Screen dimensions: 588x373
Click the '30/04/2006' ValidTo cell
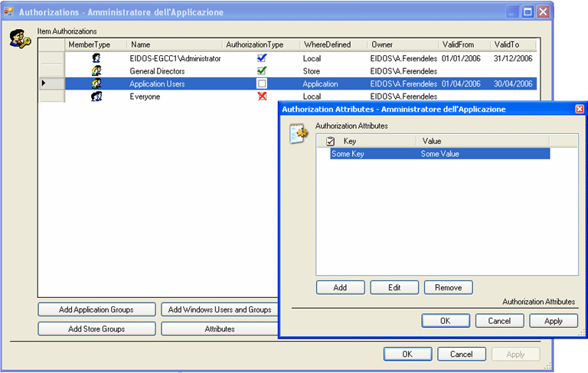click(513, 83)
